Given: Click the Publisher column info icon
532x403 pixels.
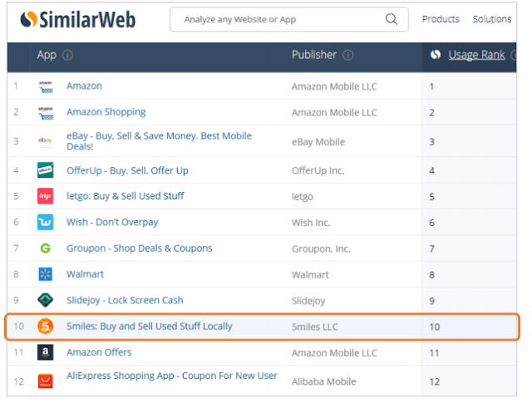Looking at the screenshot, I should (347, 56).
